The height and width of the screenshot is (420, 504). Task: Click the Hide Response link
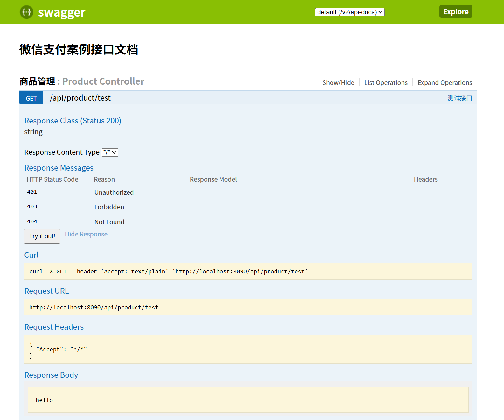coord(86,234)
